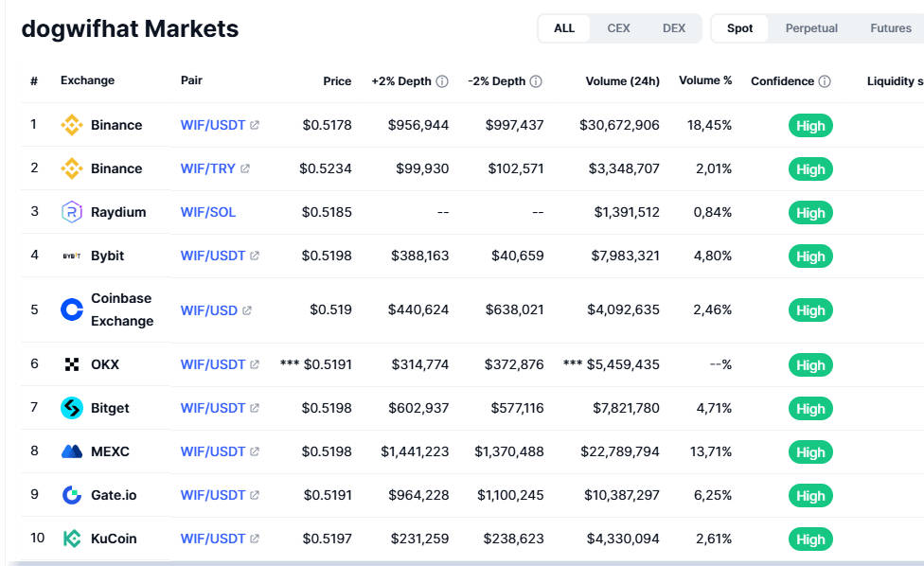
Task: Sort by the Volume (24h) column header
Action: (622, 81)
